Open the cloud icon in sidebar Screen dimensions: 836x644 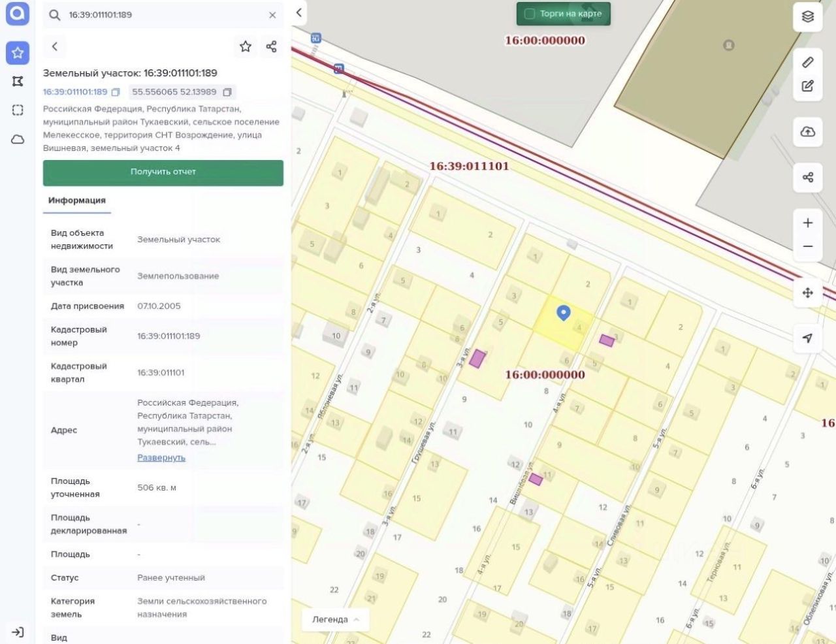(x=18, y=139)
